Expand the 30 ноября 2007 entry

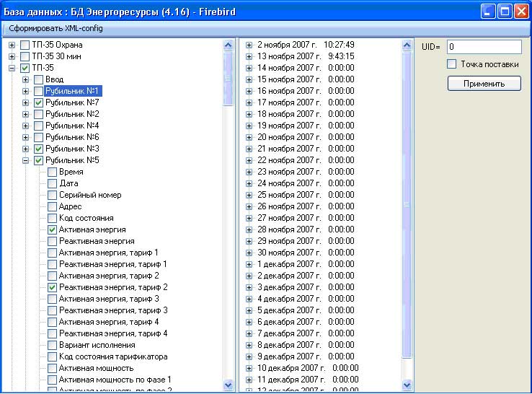point(249,253)
